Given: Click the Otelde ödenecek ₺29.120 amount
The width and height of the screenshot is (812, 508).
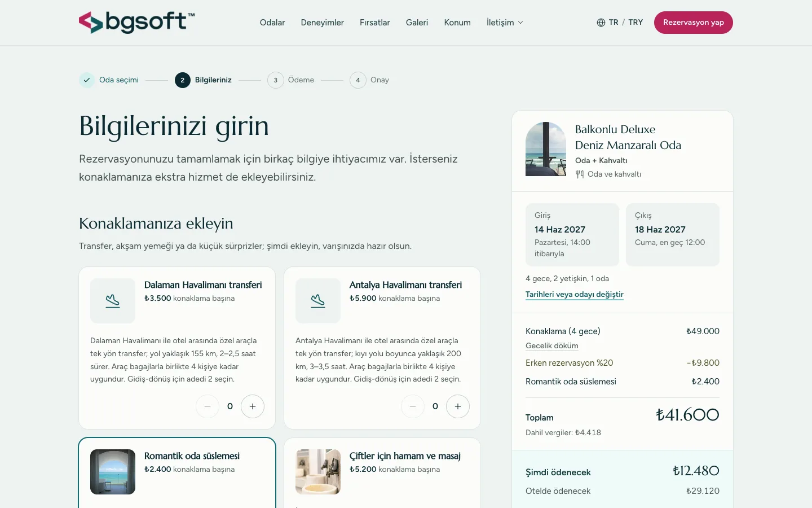Looking at the screenshot, I should [x=703, y=491].
